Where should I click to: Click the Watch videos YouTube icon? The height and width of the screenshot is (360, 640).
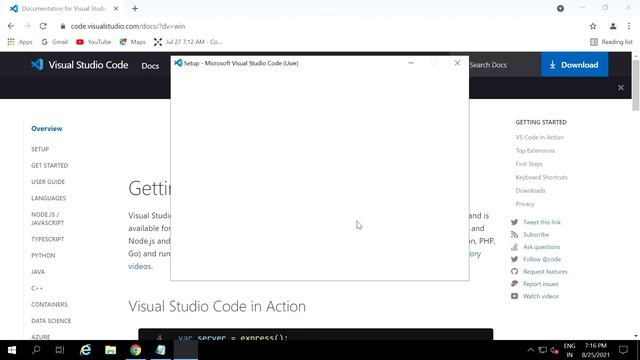pos(514,296)
